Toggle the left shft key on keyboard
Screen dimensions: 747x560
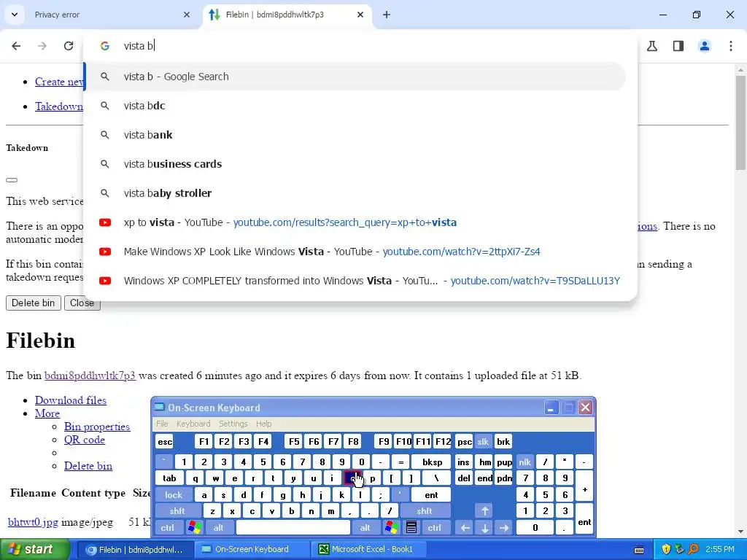point(177,511)
